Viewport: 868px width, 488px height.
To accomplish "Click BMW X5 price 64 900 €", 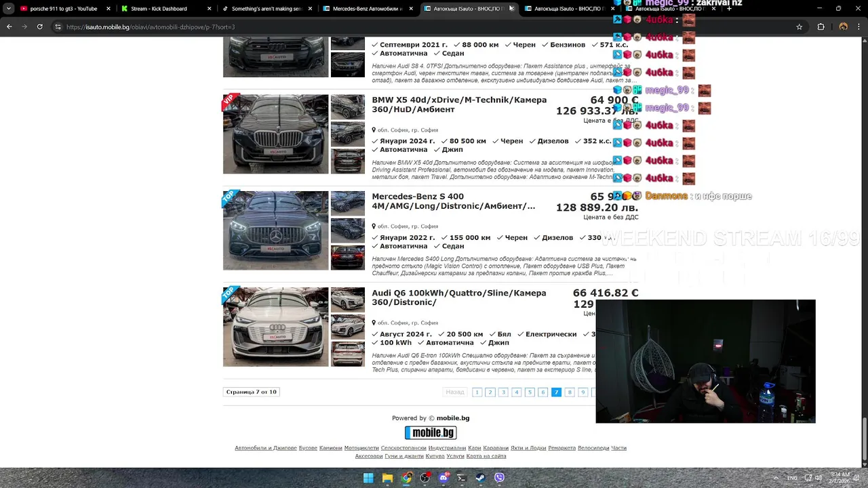I will coord(614,100).
